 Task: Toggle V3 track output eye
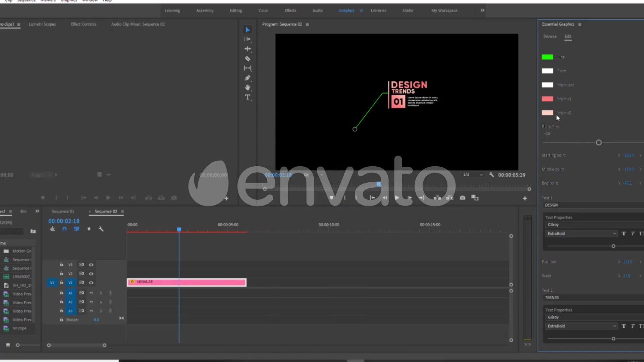[91, 265]
